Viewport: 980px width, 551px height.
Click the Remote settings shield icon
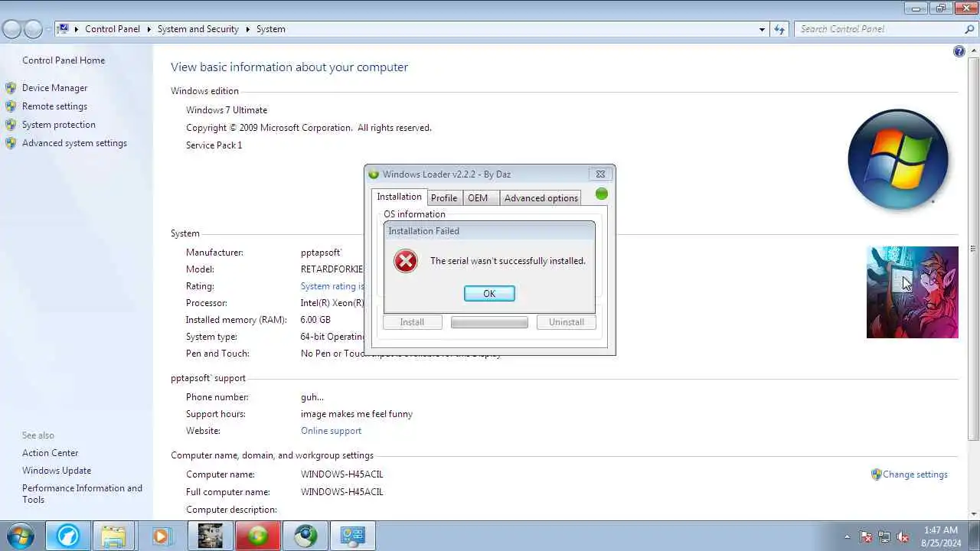pos(11,106)
